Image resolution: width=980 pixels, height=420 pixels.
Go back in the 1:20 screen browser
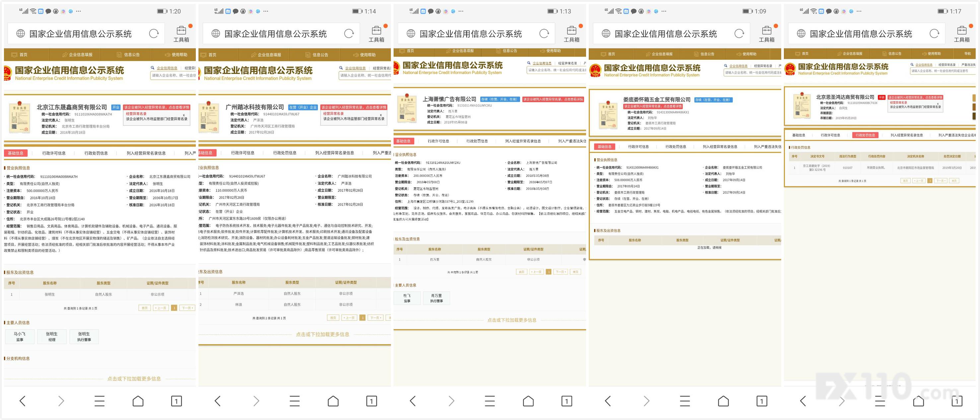click(x=23, y=401)
